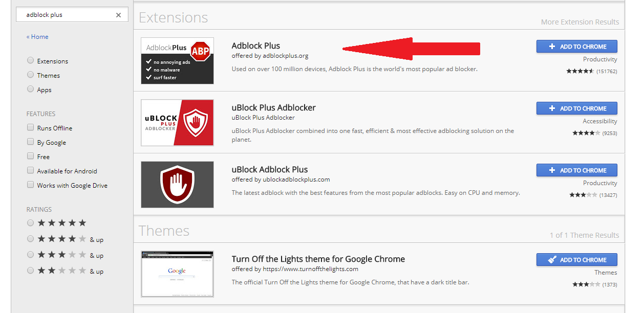Click star rating of uBlock Adblock Plus

pos(583,195)
